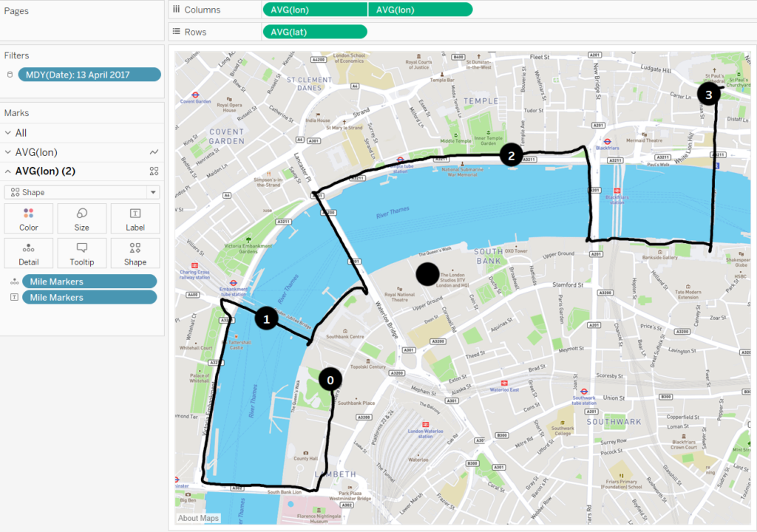Click the detail icon beside first Mile Markers pill
The width and height of the screenshot is (757, 532).
[x=15, y=282]
